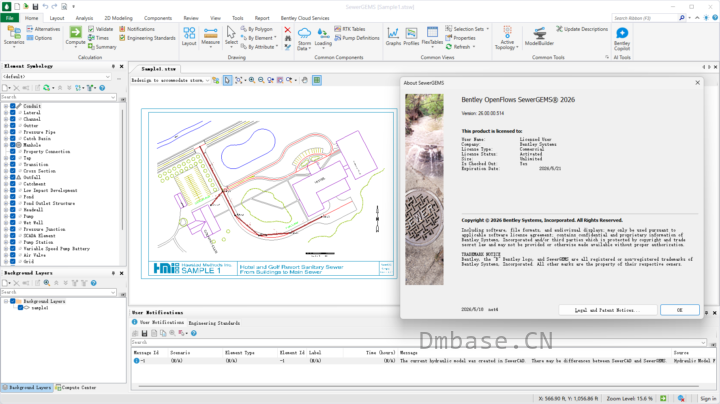This screenshot has width=720, height=404.
Task: Click Update Descriptions tool
Action: pyautogui.click(x=582, y=29)
